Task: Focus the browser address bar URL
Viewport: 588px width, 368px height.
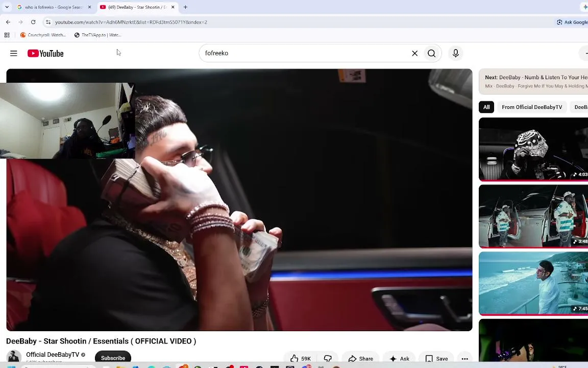Action: [131, 22]
